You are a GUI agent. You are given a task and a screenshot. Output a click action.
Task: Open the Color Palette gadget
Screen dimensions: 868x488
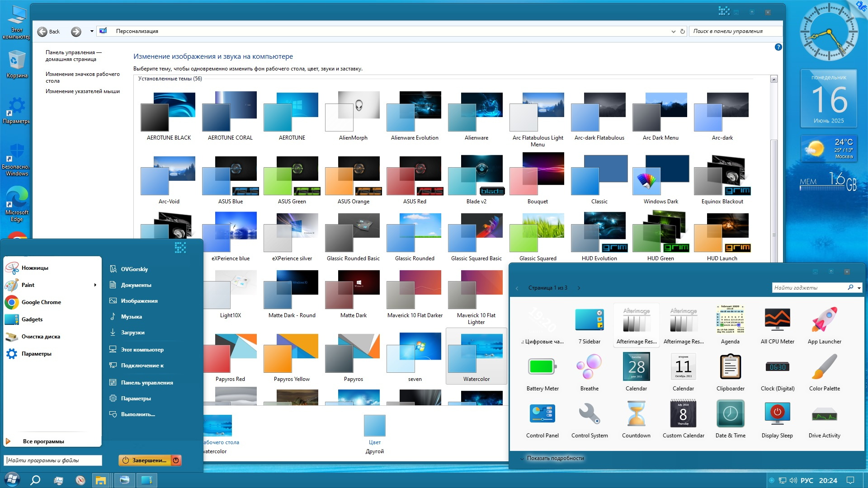click(x=824, y=367)
